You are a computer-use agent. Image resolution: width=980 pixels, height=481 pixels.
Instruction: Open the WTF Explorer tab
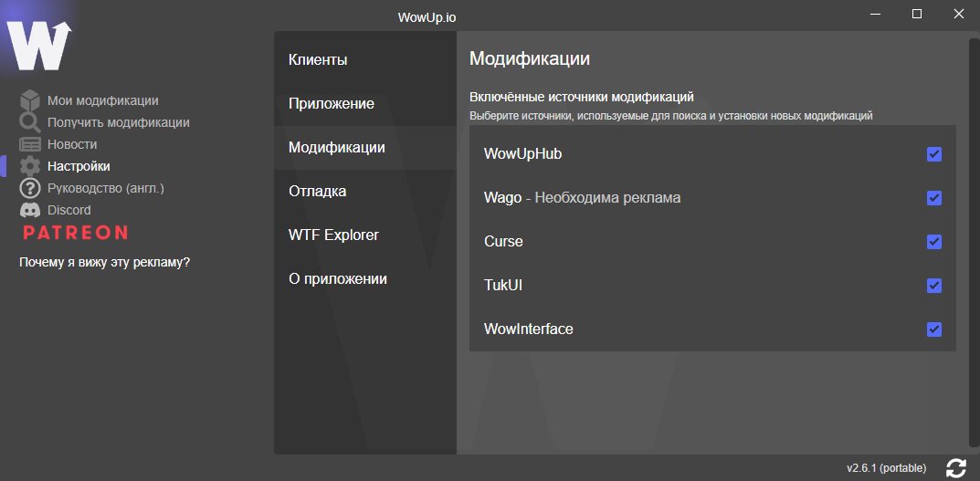365,235
